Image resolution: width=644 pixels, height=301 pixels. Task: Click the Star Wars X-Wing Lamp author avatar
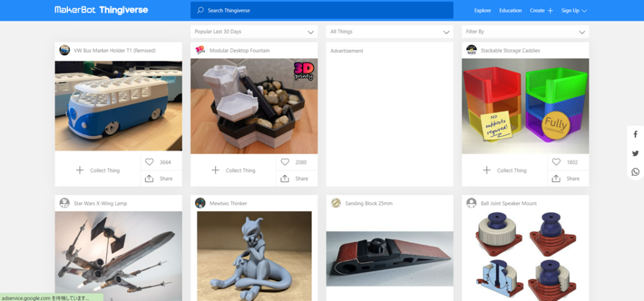coord(65,203)
